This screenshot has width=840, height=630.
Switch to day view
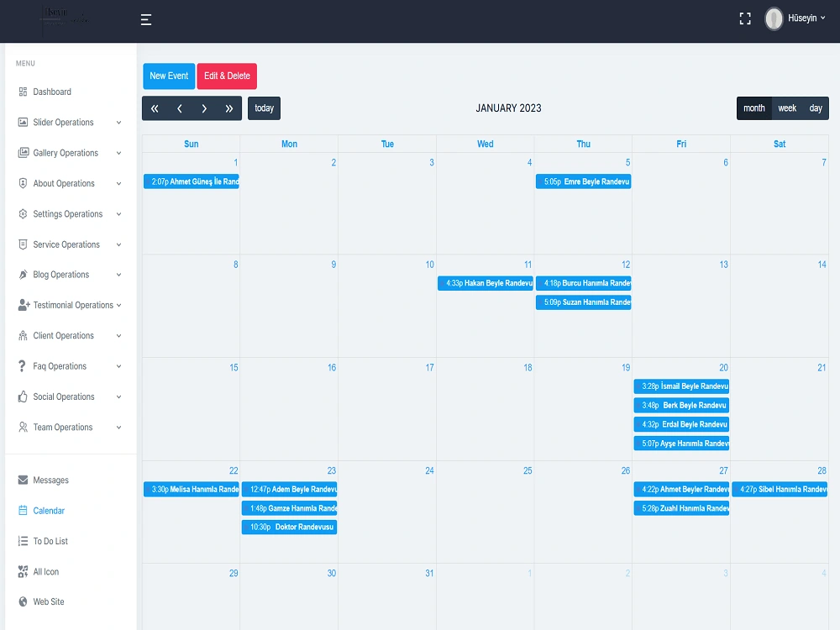click(816, 108)
